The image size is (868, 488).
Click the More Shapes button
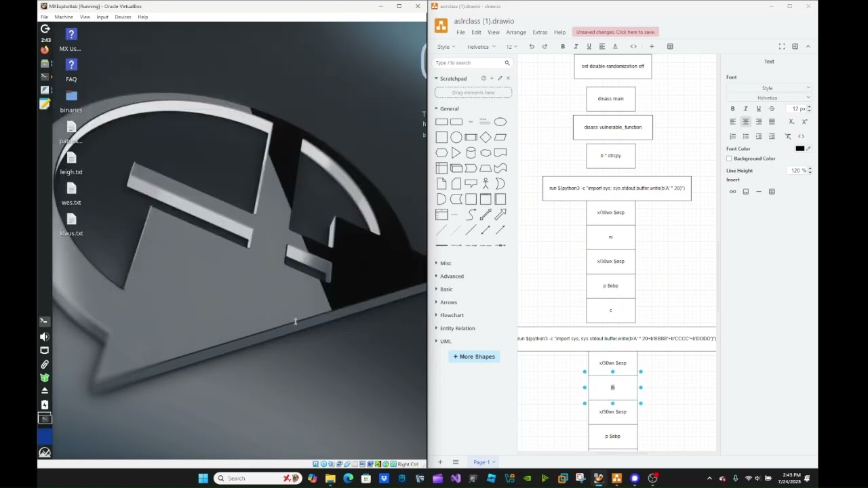click(x=474, y=357)
